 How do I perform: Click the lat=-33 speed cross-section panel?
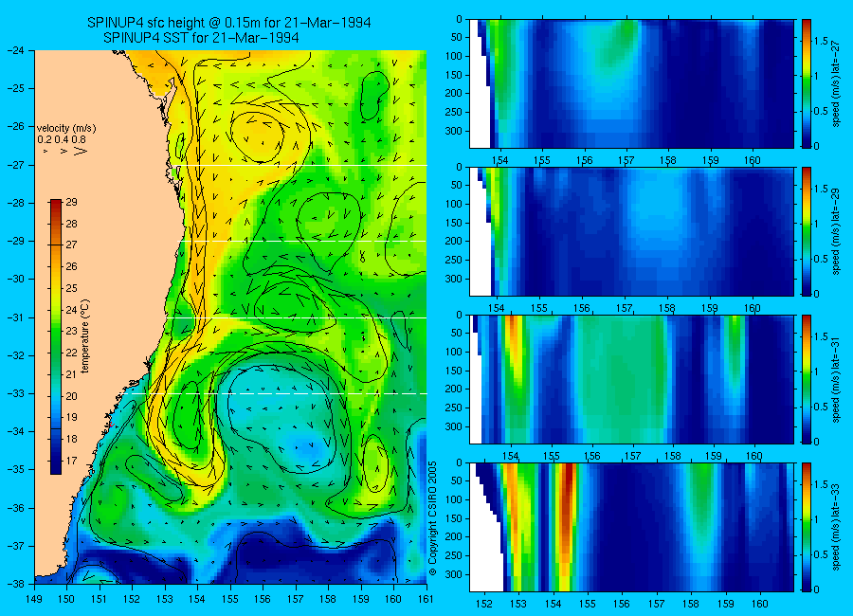point(631,527)
